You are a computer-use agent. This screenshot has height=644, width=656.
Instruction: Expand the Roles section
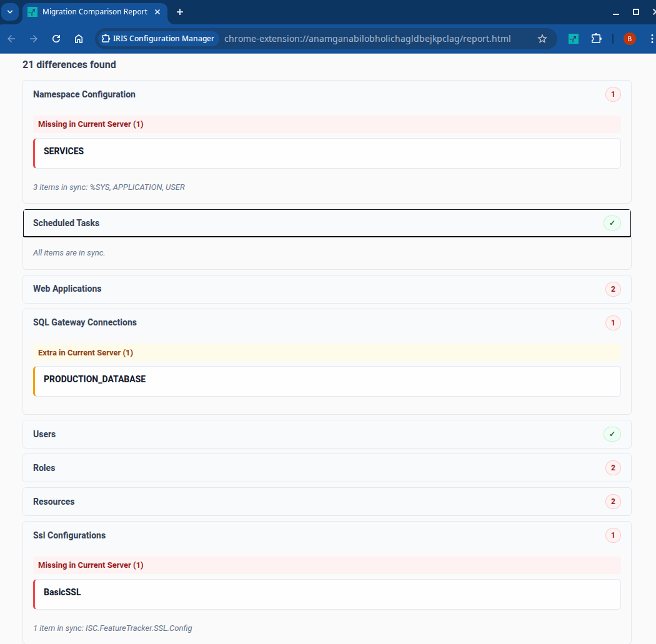[326, 468]
